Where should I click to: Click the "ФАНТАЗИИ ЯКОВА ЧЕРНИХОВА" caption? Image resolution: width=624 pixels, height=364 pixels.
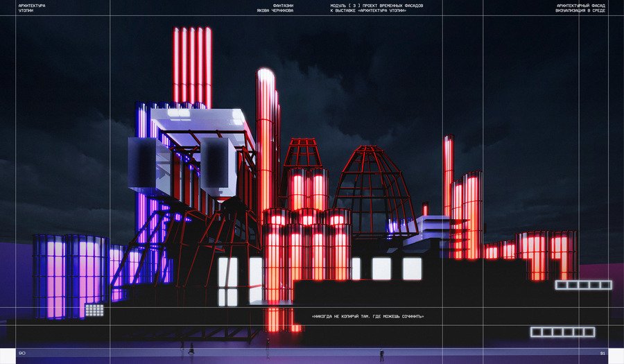275,8
